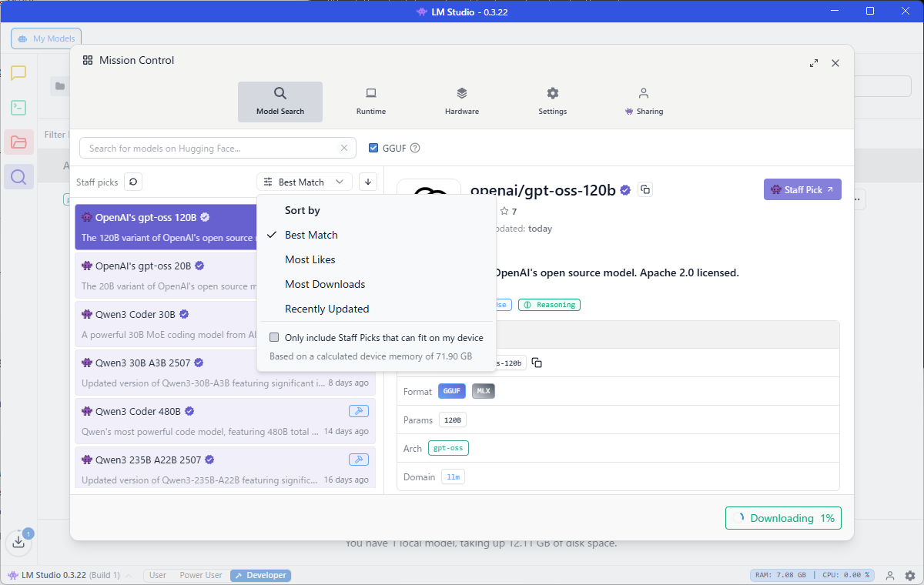This screenshot has width=924, height=585.
Task: Open the Discover search sidebar icon
Action: [18, 177]
